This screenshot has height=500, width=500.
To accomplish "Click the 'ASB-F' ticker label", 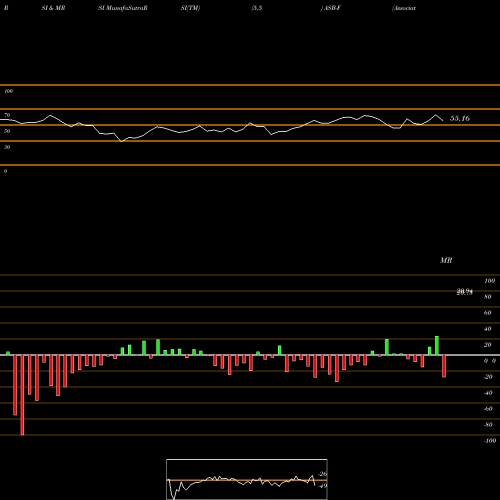I will tap(332, 8).
